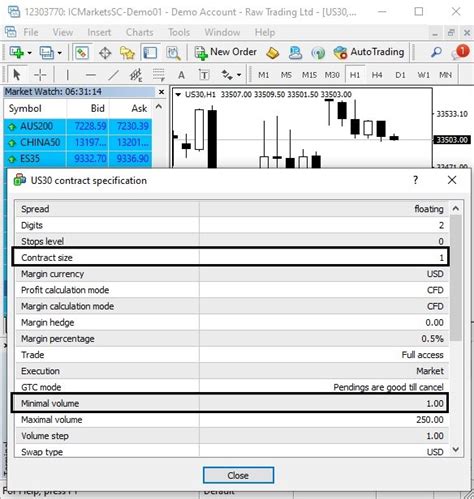The height and width of the screenshot is (499, 474).
Task: Open the Window menu
Action: [x=222, y=32]
